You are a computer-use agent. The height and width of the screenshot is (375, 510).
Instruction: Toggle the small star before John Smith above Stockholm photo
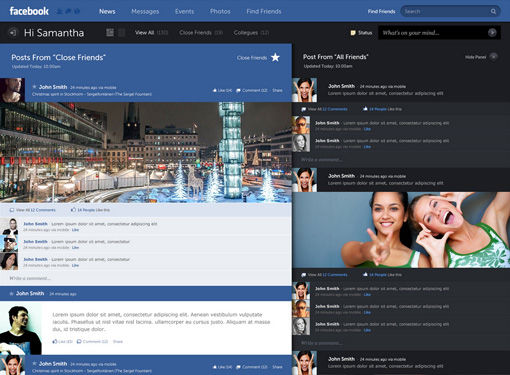tap(34, 87)
